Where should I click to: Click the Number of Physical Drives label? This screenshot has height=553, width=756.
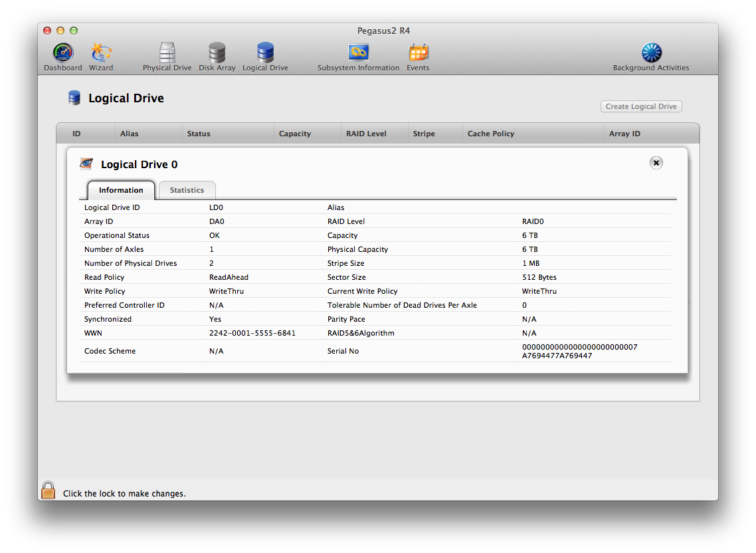pos(130,263)
